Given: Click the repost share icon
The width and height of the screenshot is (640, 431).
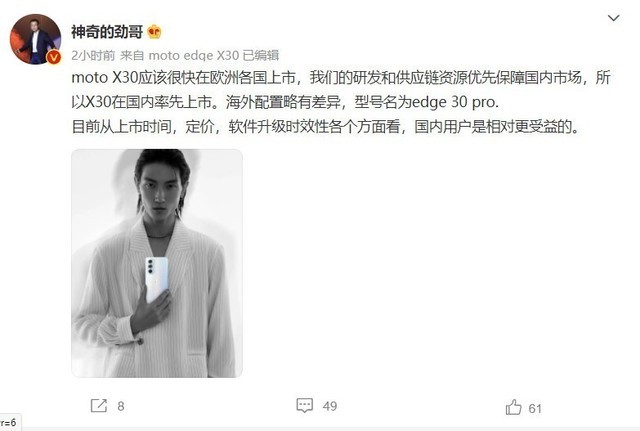Looking at the screenshot, I should point(99,406).
